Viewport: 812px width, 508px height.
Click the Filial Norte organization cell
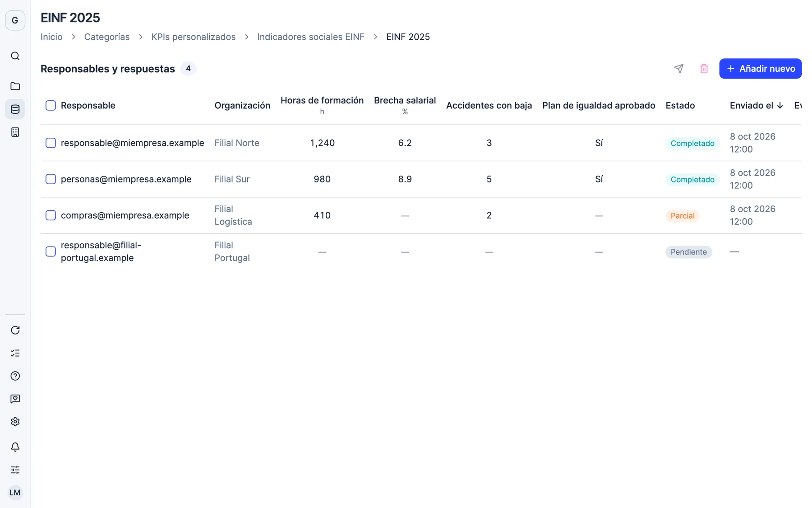pyautogui.click(x=237, y=143)
